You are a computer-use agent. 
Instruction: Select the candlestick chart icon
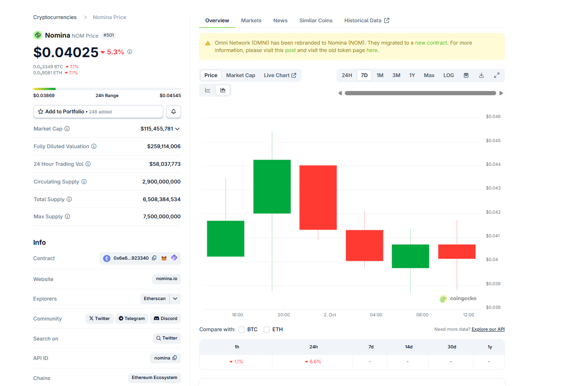pyautogui.click(x=223, y=90)
